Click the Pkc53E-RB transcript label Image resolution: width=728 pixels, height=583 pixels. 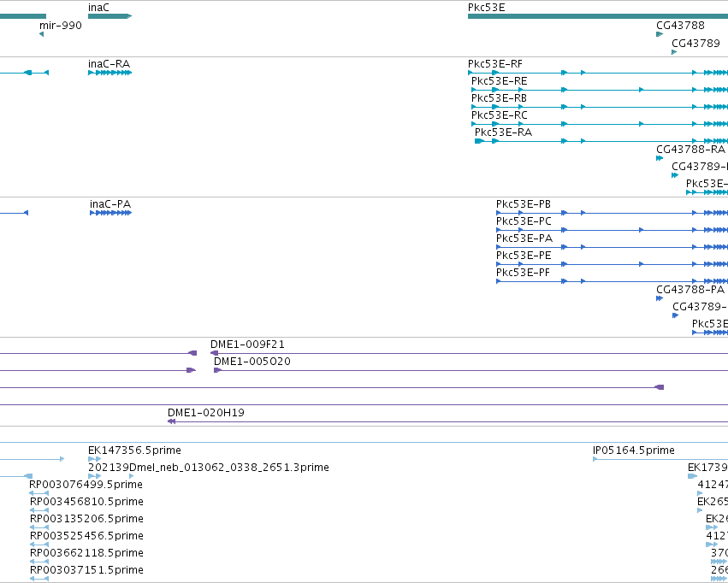point(499,98)
